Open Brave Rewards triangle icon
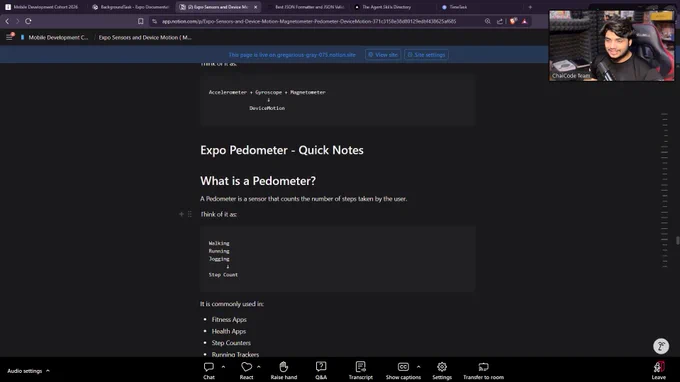The image size is (680, 382). 524,21
